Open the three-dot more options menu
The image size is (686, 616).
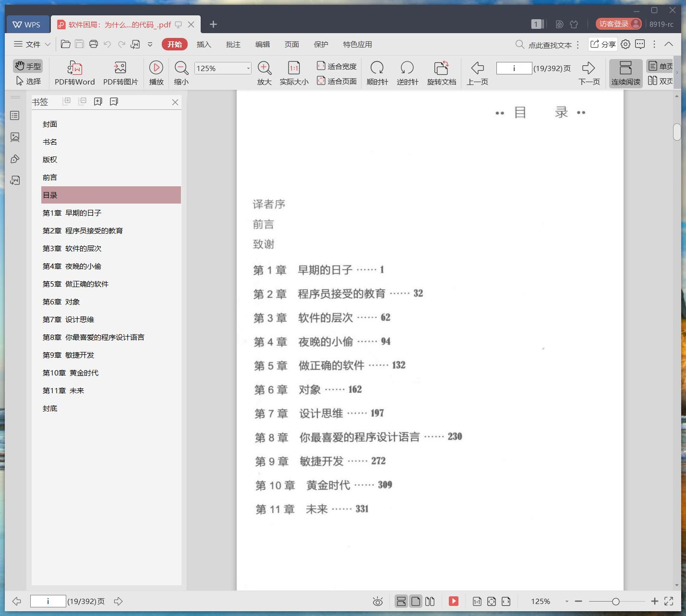click(x=654, y=44)
